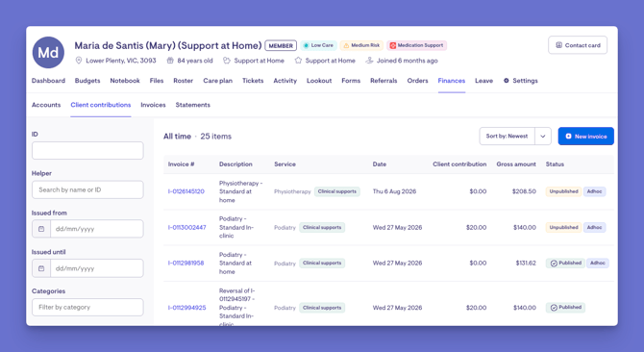Open invoice I-0112994925

coord(186,308)
